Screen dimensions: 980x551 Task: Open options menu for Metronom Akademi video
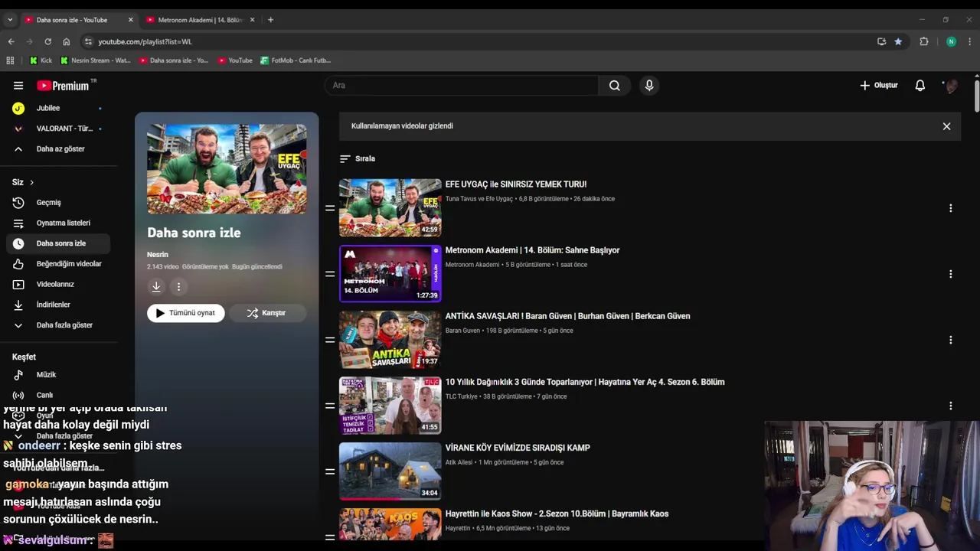click(950, 274)
